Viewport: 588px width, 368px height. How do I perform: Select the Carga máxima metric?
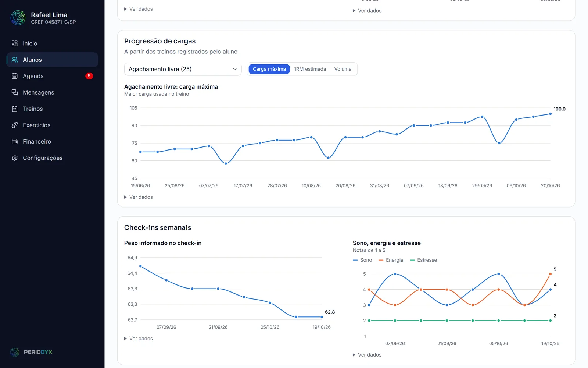click(x=269, y=69)
